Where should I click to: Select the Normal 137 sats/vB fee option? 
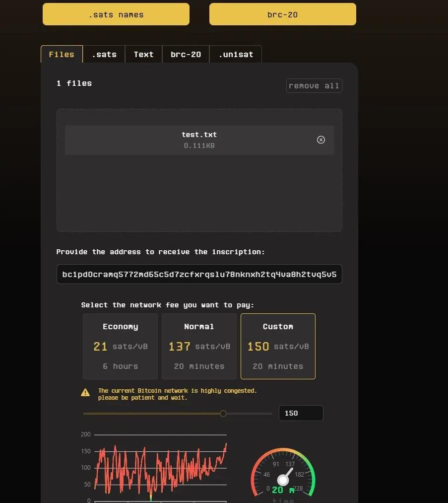(199, 346)
